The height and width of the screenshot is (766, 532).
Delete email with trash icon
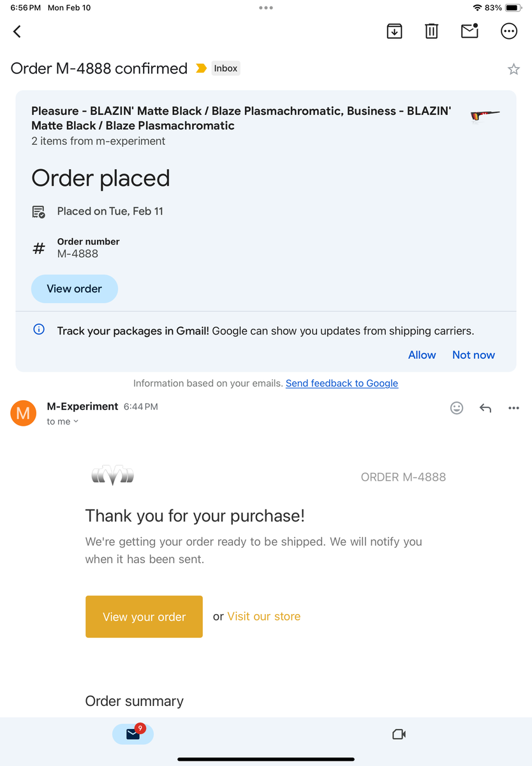click(432, 31)
